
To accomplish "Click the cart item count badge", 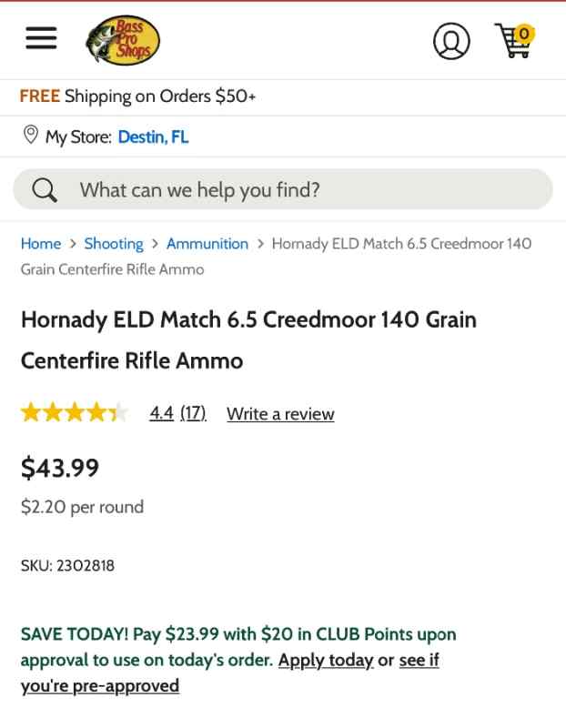I will [524, 34].
